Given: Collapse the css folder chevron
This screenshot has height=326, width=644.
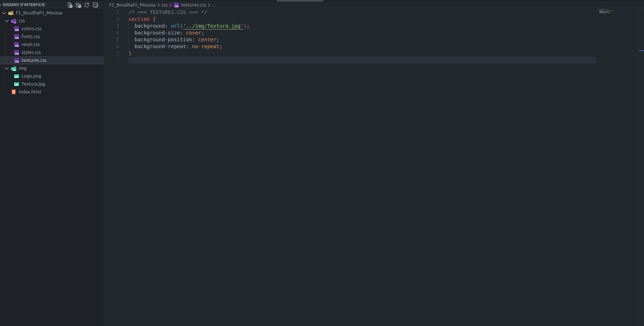Looking at the screenshot, I should pyautogui.click(x=7, y=21).
